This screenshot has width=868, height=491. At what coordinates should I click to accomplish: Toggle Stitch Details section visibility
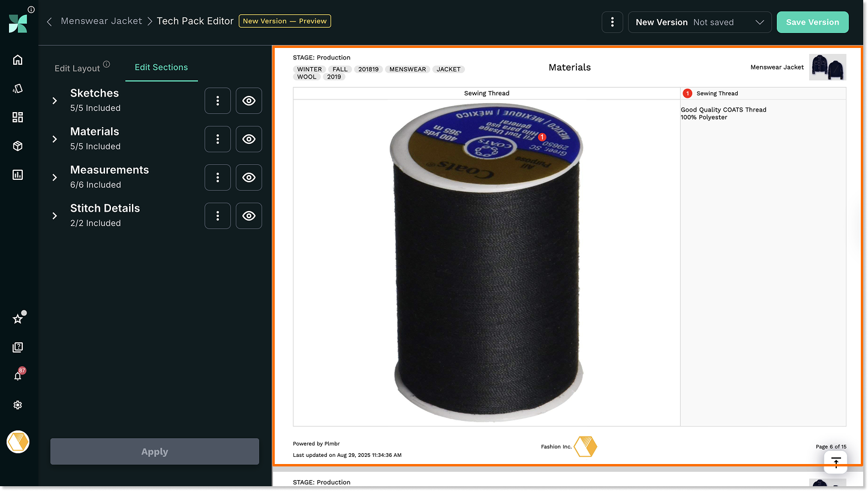pyautogui.click(x=248, y=216)
